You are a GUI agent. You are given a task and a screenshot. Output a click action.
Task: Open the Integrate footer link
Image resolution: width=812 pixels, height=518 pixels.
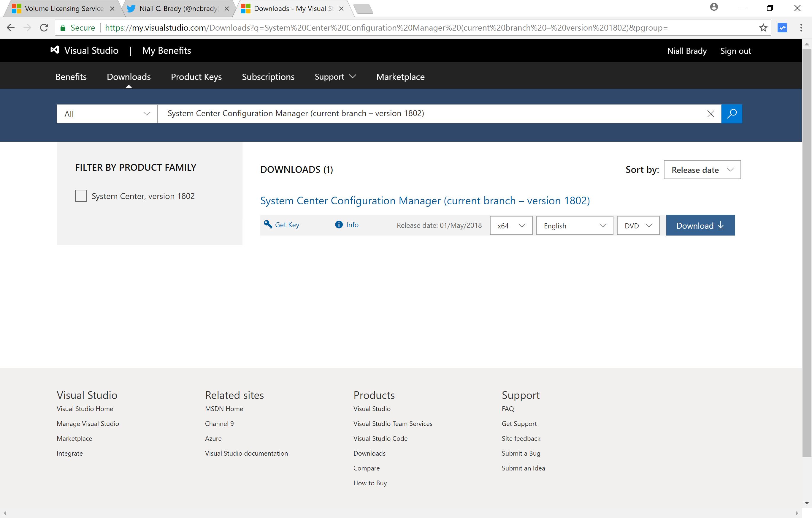coord(69,453)
